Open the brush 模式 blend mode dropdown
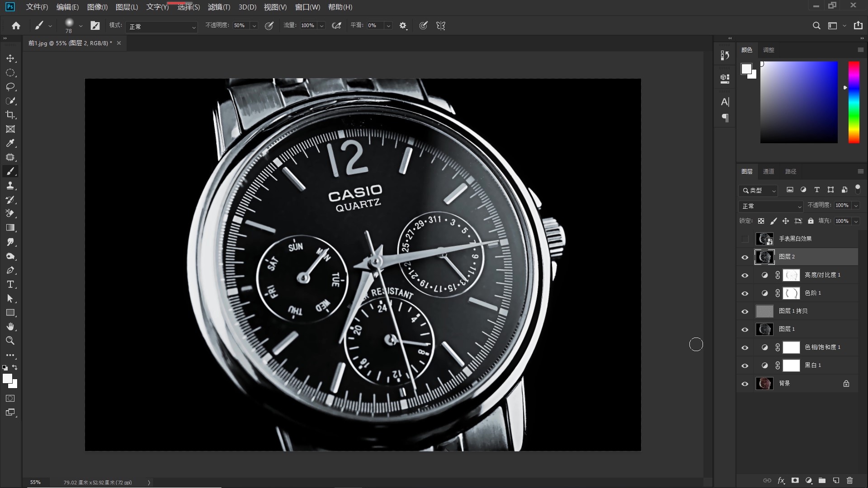868x488 pixels. coord(161,27)
